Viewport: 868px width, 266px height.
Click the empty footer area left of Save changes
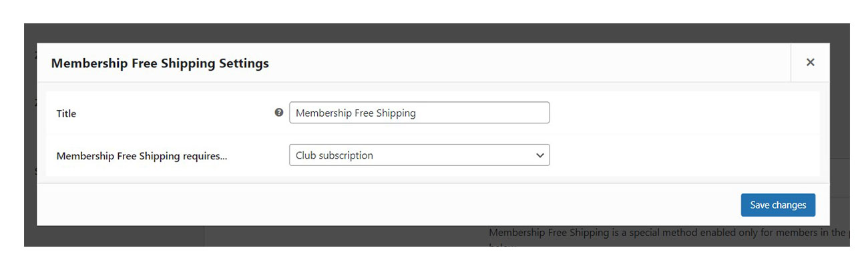point(387,205)
